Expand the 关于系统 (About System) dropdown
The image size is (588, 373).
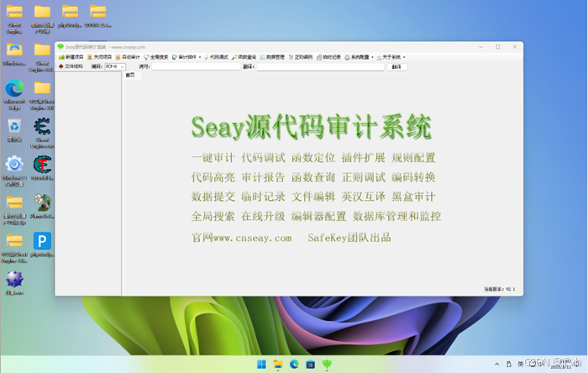pyautogui.click(x=391, y=57)
